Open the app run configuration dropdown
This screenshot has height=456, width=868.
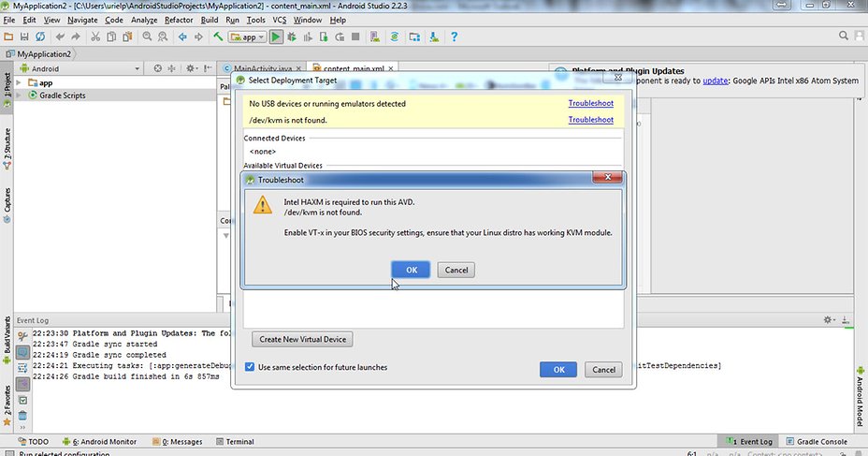248,37
